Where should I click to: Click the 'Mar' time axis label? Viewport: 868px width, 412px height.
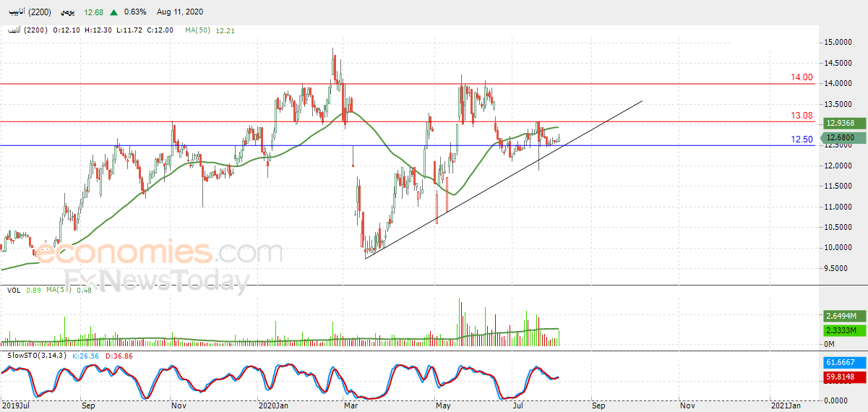point(353,405)
